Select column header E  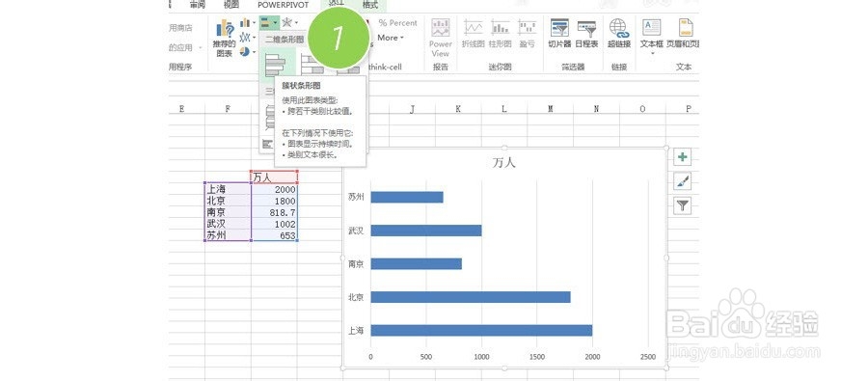coord(182,109)
